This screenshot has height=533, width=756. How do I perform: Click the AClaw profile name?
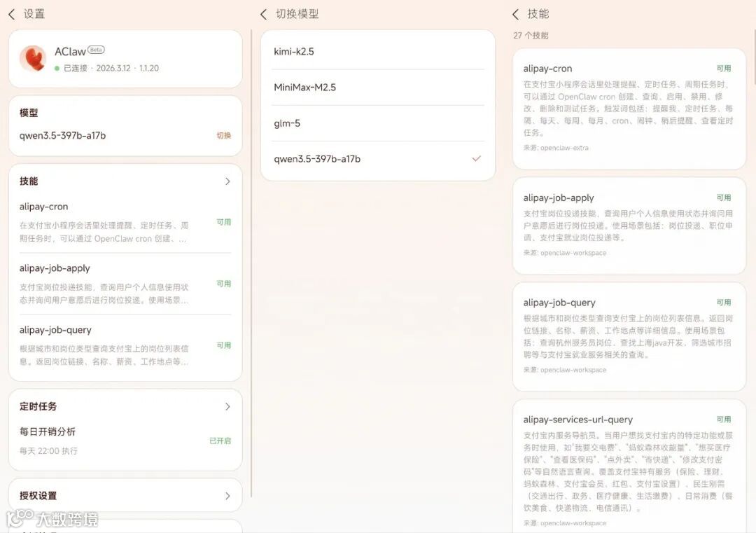pyautogui.click(x=71, y=52)
